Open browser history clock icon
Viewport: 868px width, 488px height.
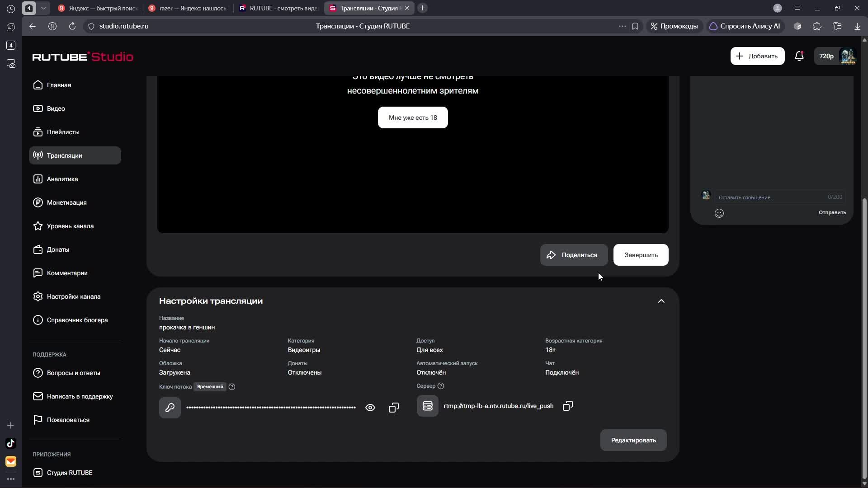(x=11, y=9)
